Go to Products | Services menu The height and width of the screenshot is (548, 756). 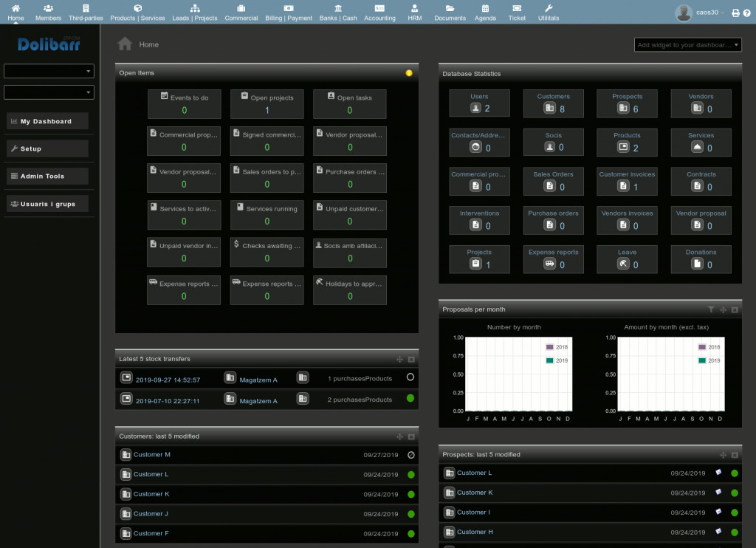(137, 13)
